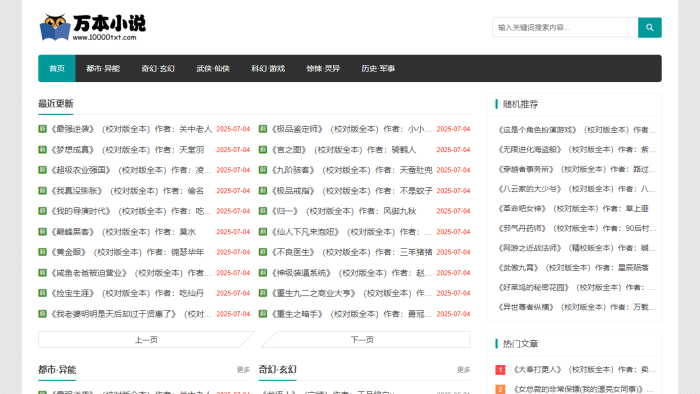
Task: Click the 上一页 previous page button
Action: [146, 340]
